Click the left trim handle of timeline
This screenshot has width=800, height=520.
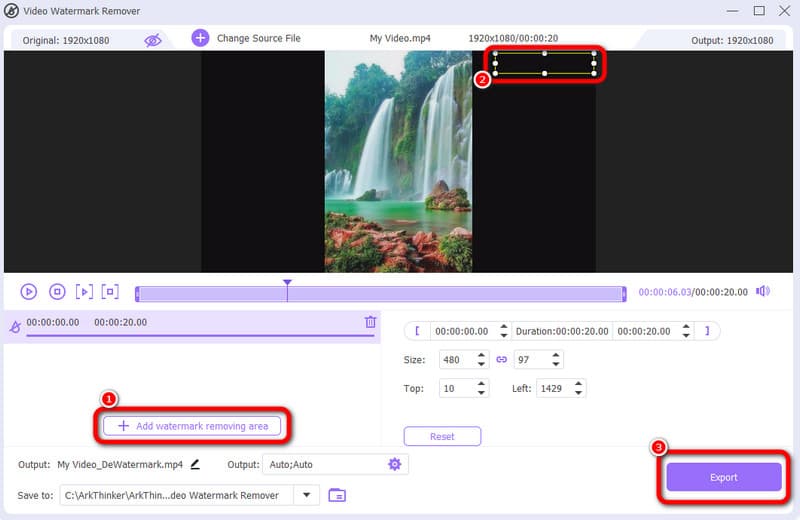(137, 294)
